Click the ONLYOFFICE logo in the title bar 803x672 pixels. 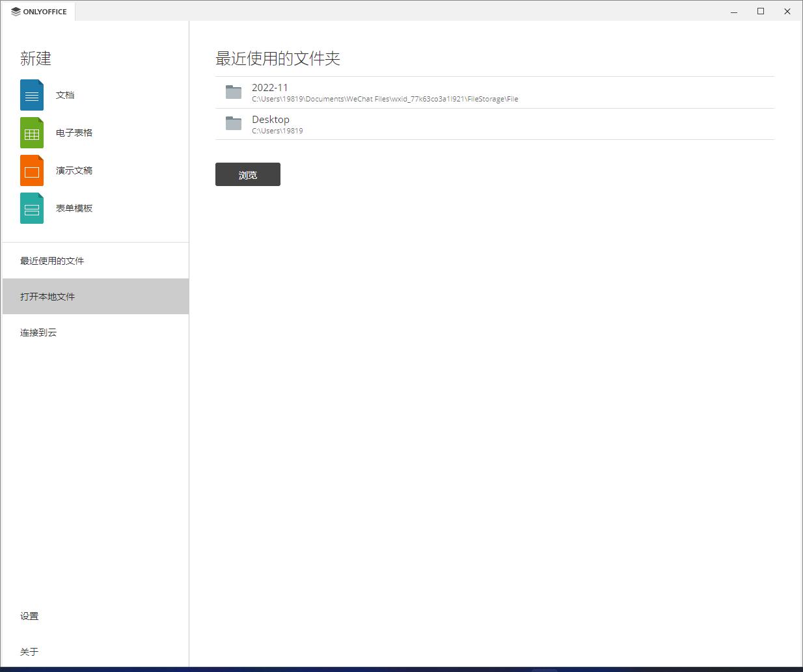[x=38, y=11]
